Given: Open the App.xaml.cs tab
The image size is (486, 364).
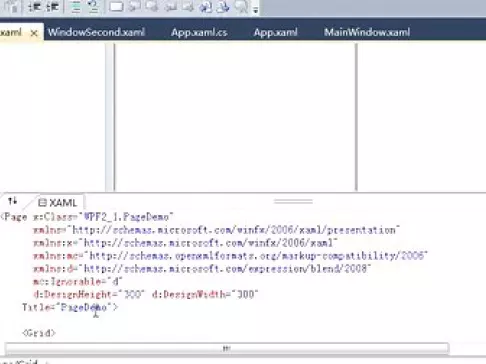Looking at the screenshot, I should coord(199,32).
